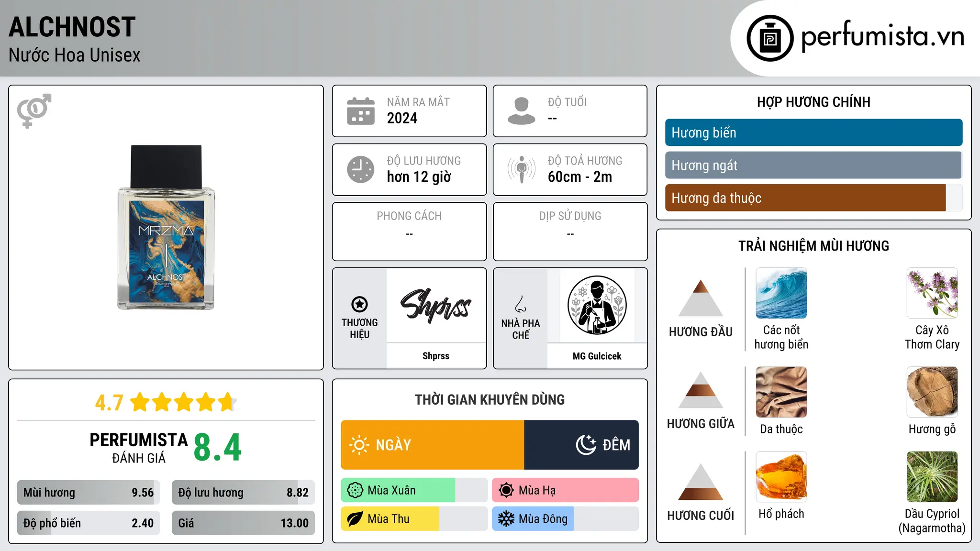Click the Mùa Hạ season bar
The image size is (980, 551).
point(565,490)
